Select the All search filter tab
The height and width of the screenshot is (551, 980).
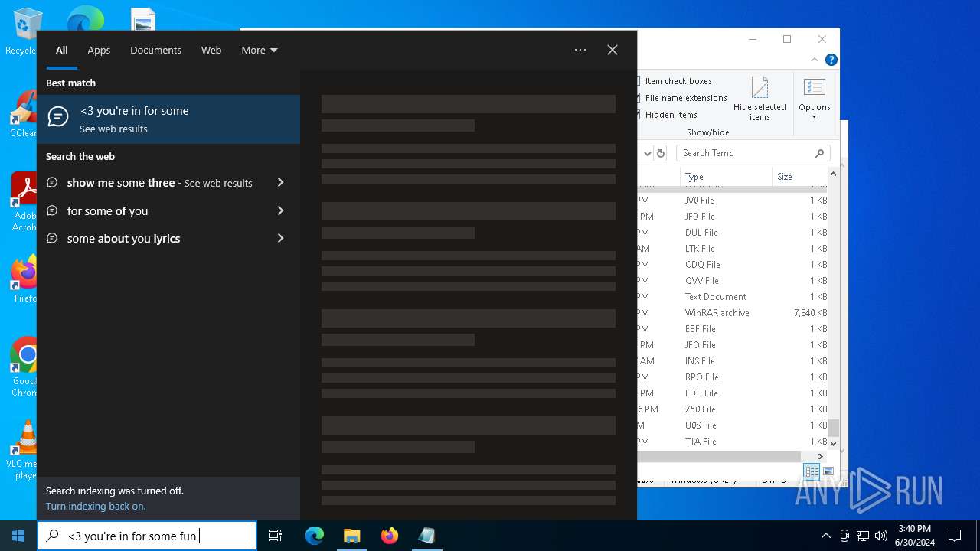tap(62, 50)
